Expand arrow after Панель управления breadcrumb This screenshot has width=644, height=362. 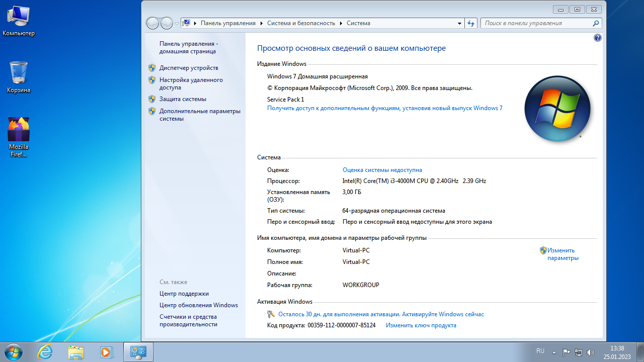[x=262, y=24]
